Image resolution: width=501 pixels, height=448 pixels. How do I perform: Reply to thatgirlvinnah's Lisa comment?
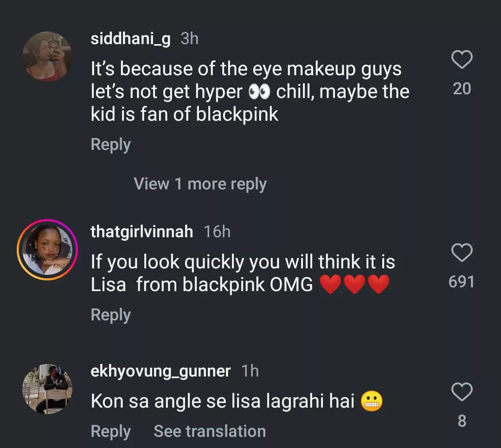point(110,315)
